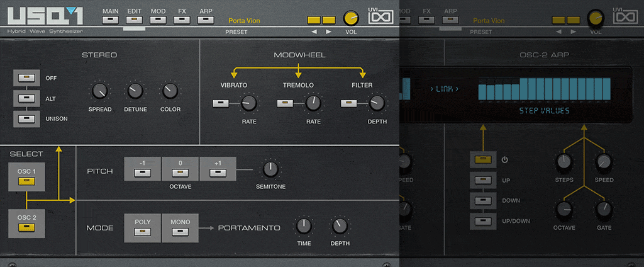Click the stereo COLOR knob
This screenshot has height=267, width=644.
point(170,91)
